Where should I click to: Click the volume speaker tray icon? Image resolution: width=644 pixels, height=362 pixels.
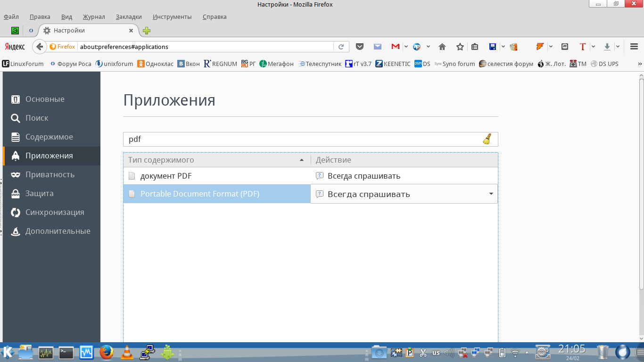(448, 353)
